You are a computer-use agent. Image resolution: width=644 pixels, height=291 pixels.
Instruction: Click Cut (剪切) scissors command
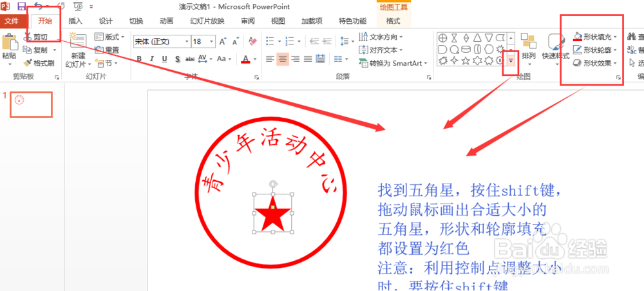point(35,37)
